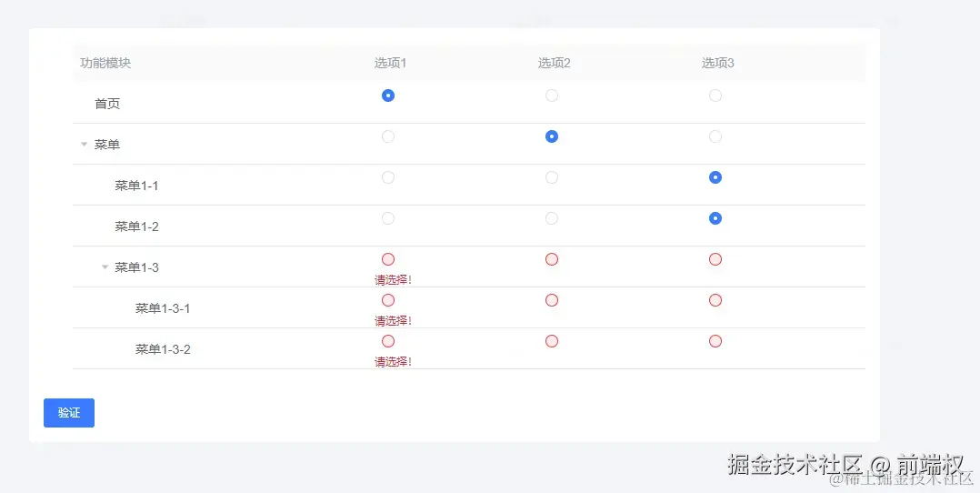Select 选项1 radio for 菜单1-3

[x=388, y=259]
